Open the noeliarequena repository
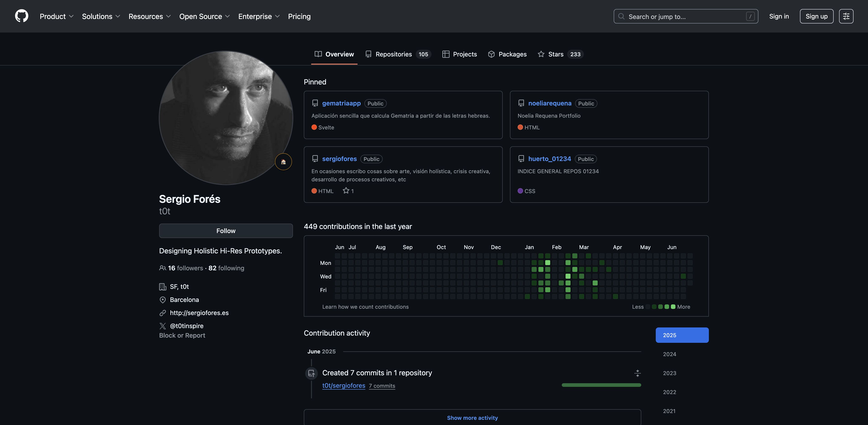Screen dimensions: 868x425 click(x=550, y=103)
